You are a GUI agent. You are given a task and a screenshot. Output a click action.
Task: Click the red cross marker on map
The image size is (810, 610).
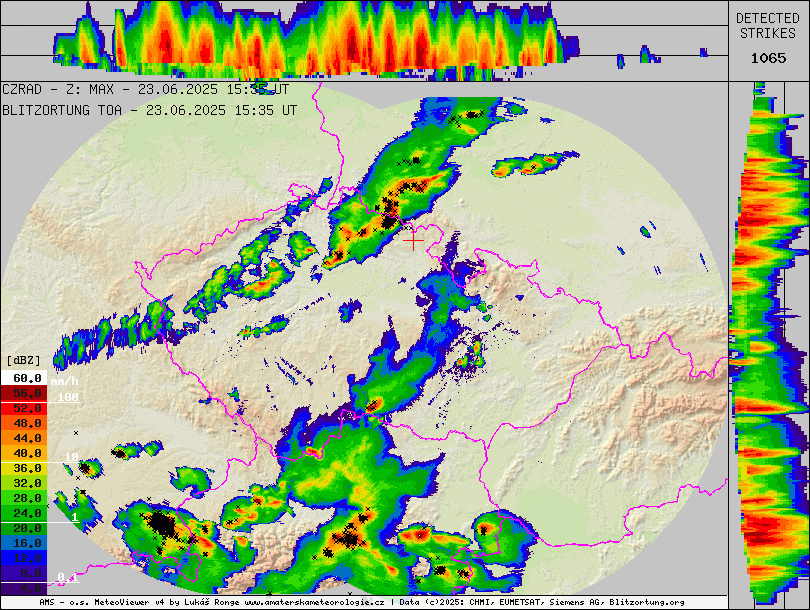coord(413,241)
